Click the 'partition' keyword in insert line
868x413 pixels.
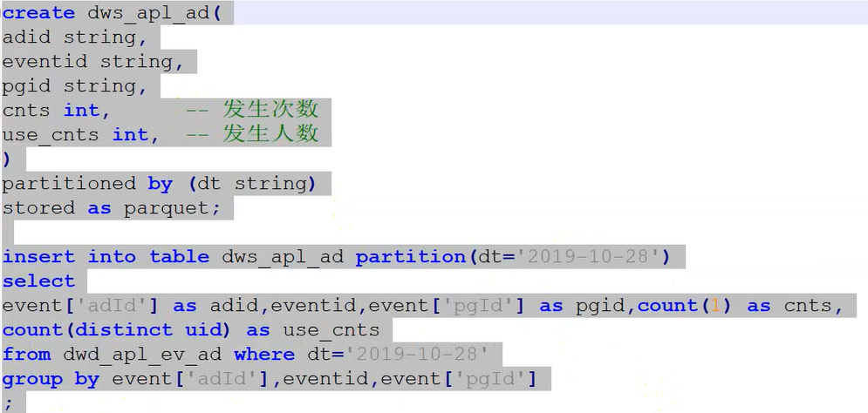click(x=411, y=256)
